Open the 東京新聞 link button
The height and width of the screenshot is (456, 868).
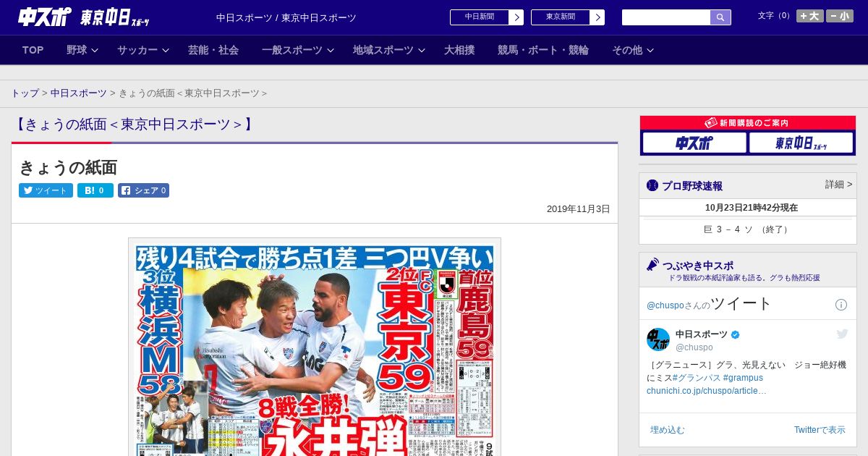click(x=568, y=17)
